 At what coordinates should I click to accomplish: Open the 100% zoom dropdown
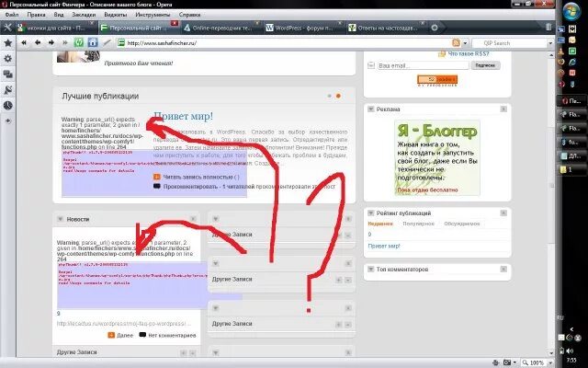[548, 362]
